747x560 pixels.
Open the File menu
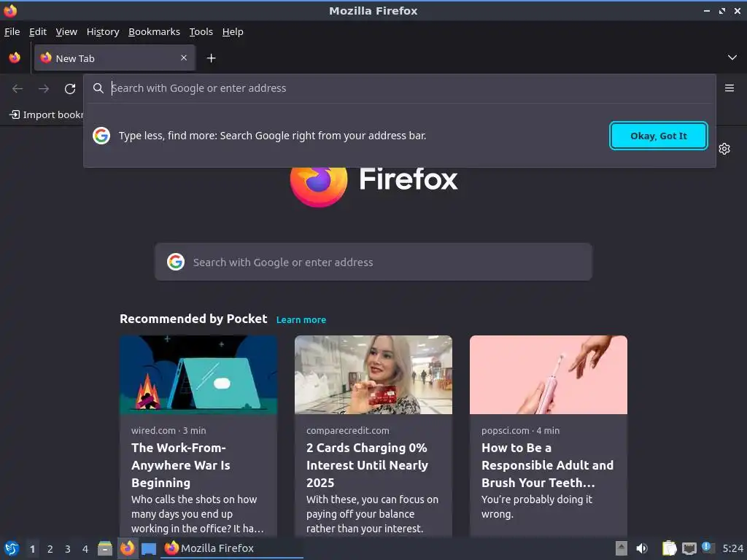pos(12,32)
